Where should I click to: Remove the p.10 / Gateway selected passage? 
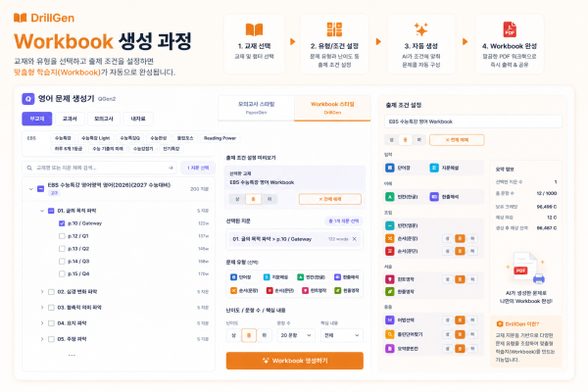(355, 239)
